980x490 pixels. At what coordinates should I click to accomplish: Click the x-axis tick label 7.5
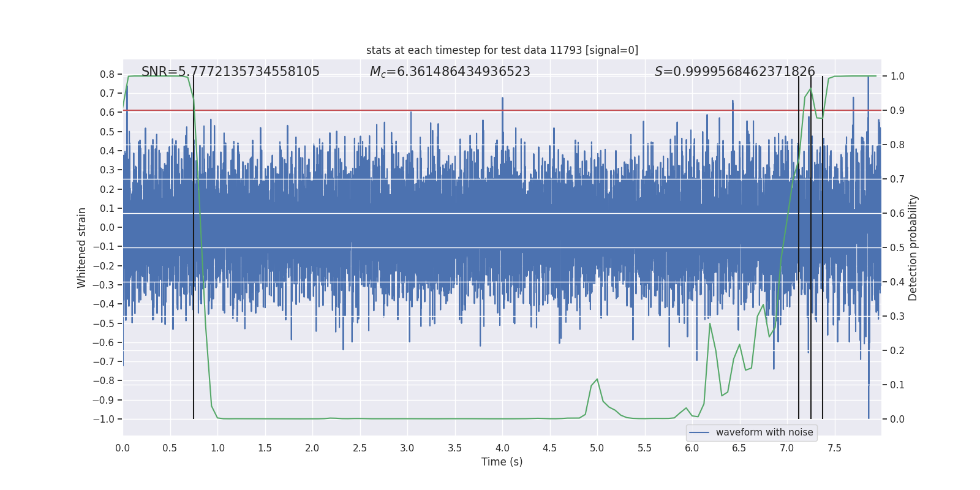834,448
